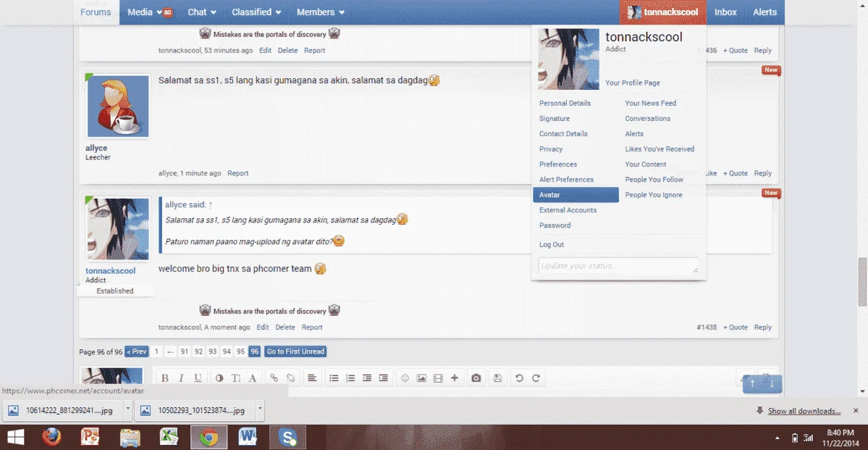Toggle bold formatting in the editor
868x450 pixels.
[x=164, y=378]
